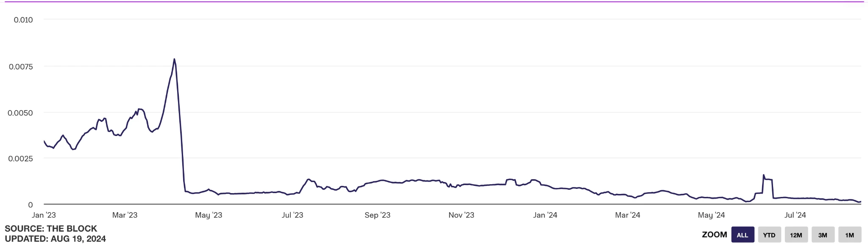Click the Mar '23 x-axis label
Viewport: 868px width, 249px height.
(x=125, y=215)
